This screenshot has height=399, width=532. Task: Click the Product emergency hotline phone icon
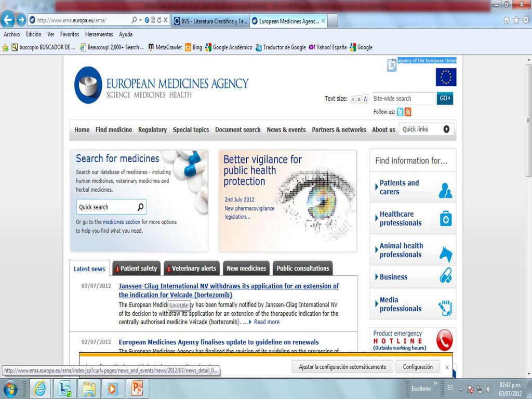[445, 340]
